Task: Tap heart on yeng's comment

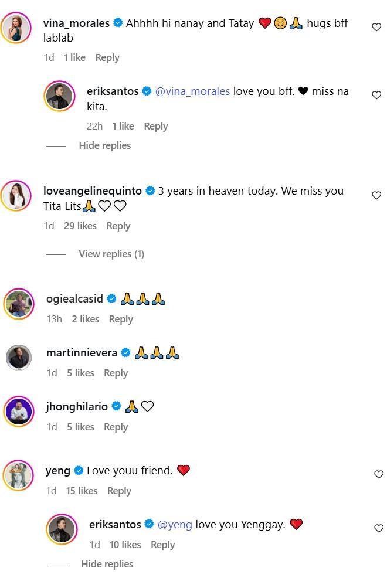Action: pos(379,474)
